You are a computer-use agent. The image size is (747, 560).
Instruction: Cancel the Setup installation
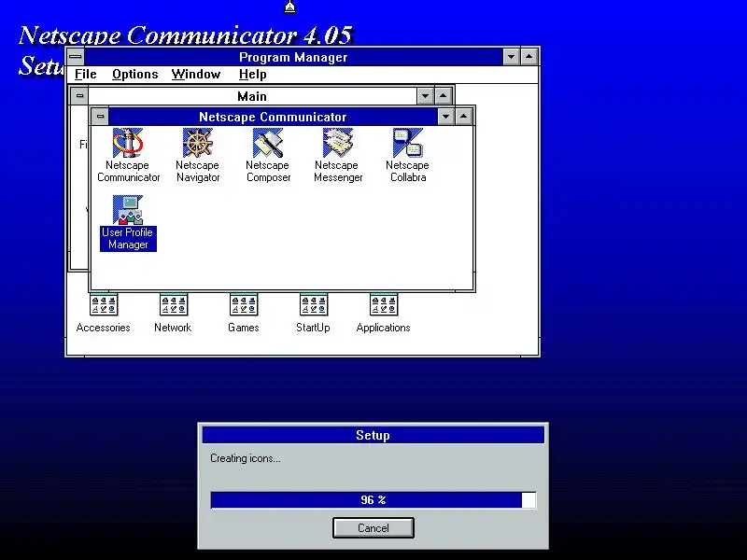tap(373, 528)
